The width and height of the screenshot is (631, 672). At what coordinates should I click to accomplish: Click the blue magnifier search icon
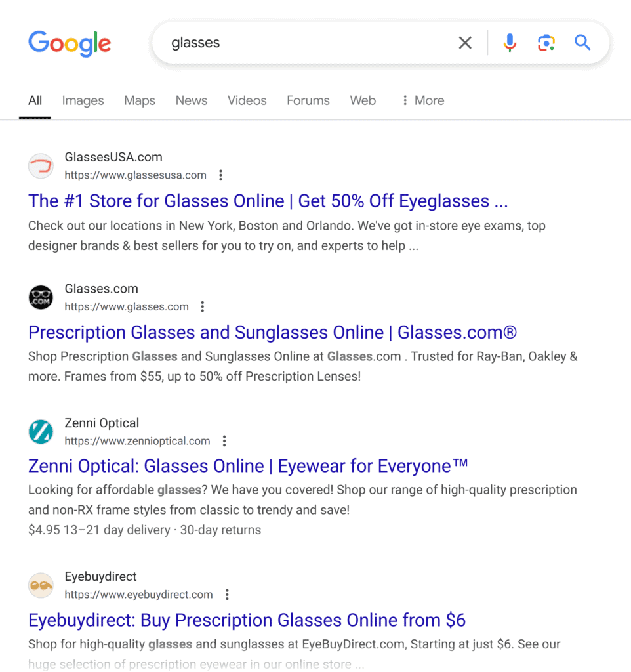(582, 43)
